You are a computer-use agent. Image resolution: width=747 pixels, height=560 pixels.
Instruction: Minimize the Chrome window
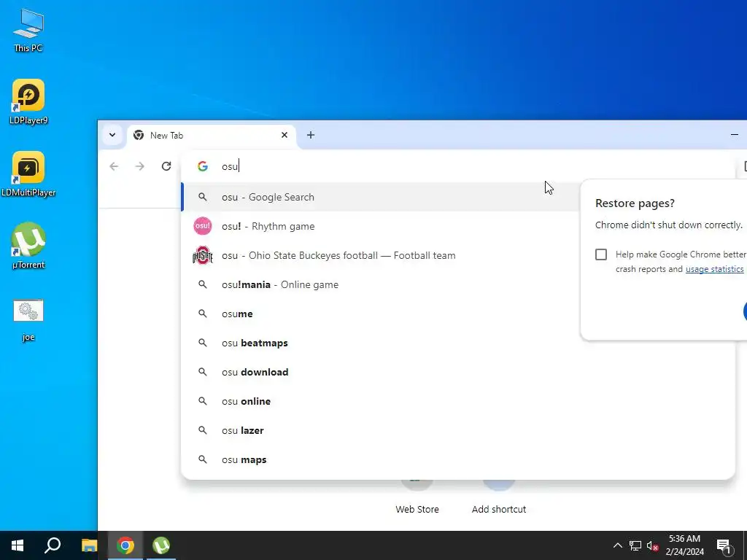click(734, 135)
